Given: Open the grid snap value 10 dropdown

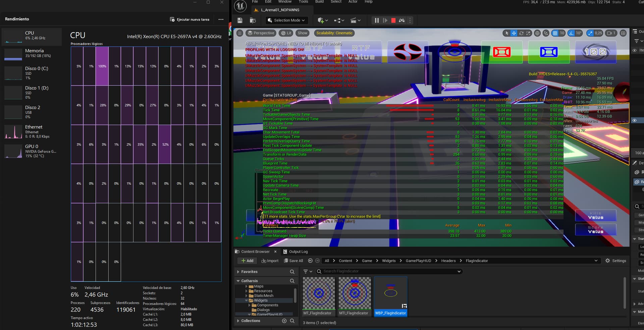Looking at the screenshot, I should pyautogui.click(x=562, y=33).
